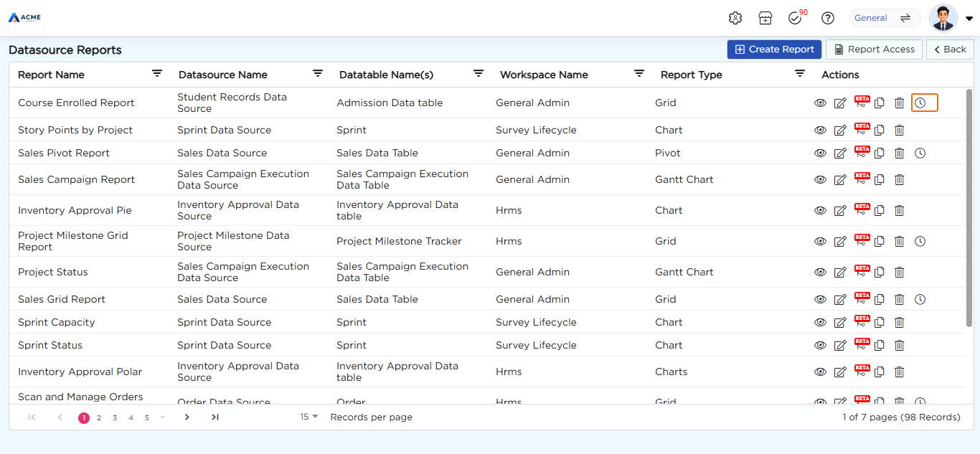The width and height of the screenshot is (980, 454).
Task: Edit the Inventory Approval Polar report
Action: (x=840, y=372)
